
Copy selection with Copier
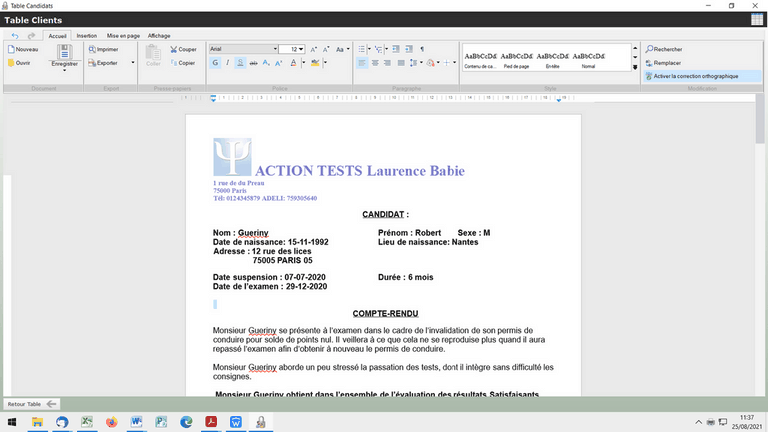coord(183,63)
